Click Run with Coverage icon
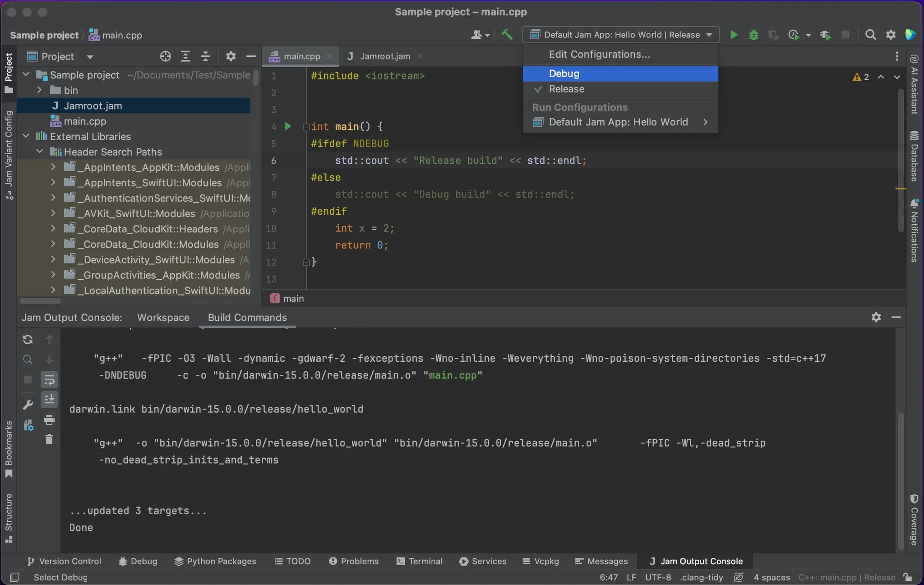The width and height of the screenshot is (924, 585). (773, 35)
